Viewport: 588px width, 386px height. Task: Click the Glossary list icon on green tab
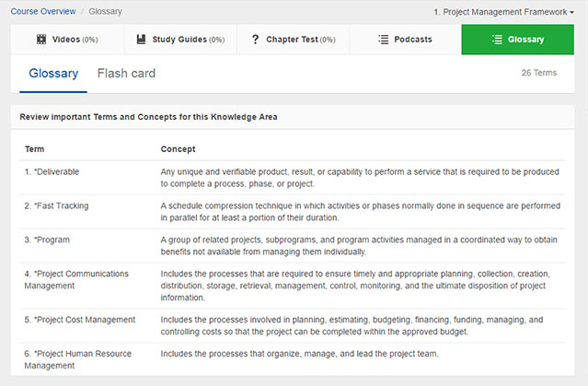point(497,39)
